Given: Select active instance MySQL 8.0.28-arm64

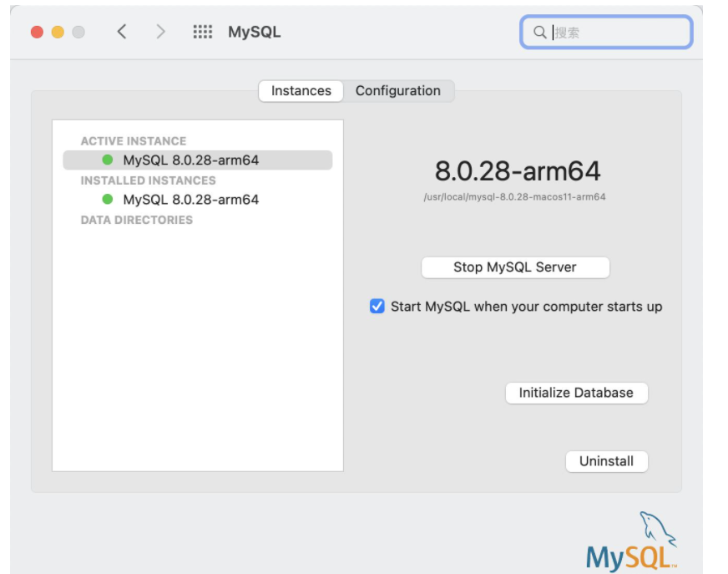Looking at the screenshot, I should point(198,160).
